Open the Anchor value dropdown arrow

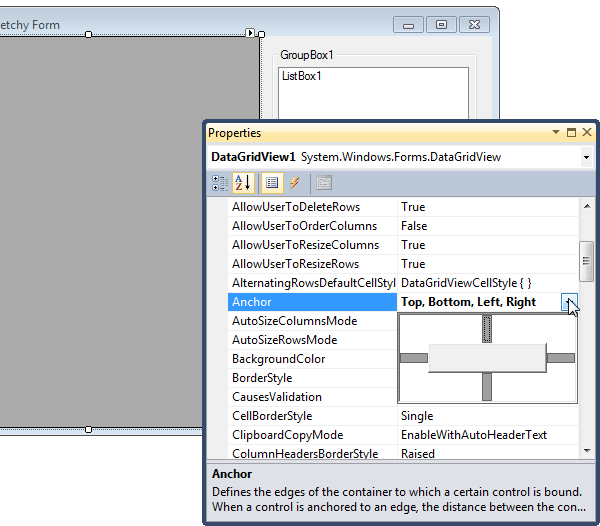569,302
